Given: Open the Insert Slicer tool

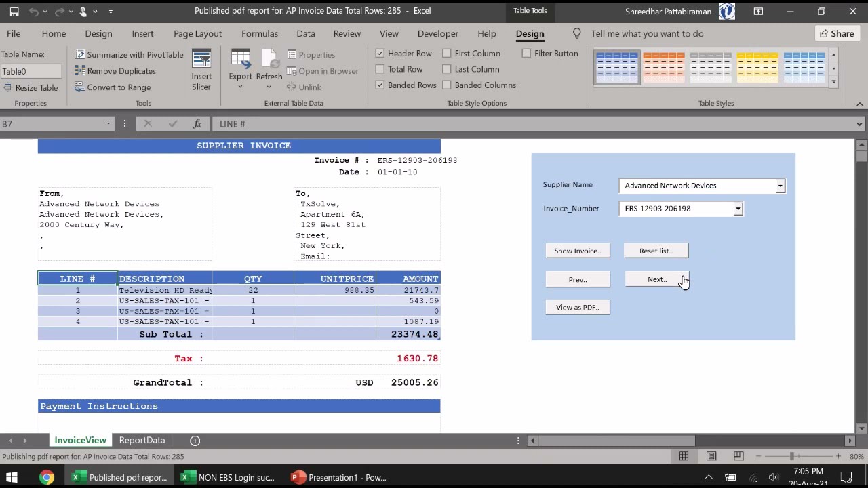Looking at the screenshot, I should pos(201,70).
